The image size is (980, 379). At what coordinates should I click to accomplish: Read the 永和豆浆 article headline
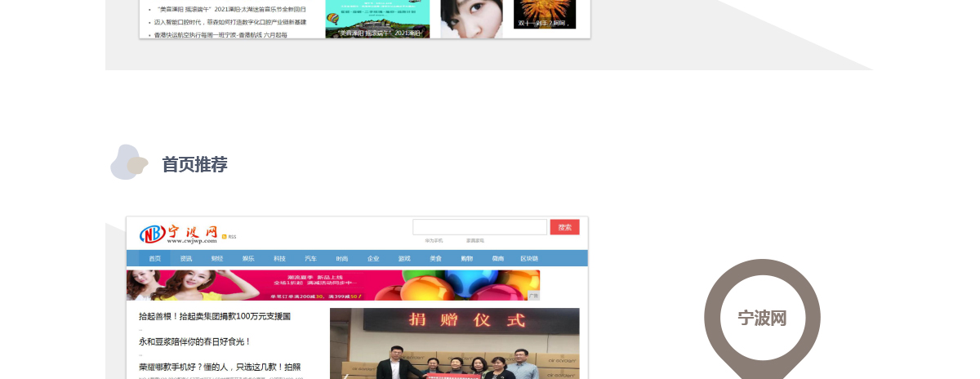pyautogui.click(x=195, y=341)
